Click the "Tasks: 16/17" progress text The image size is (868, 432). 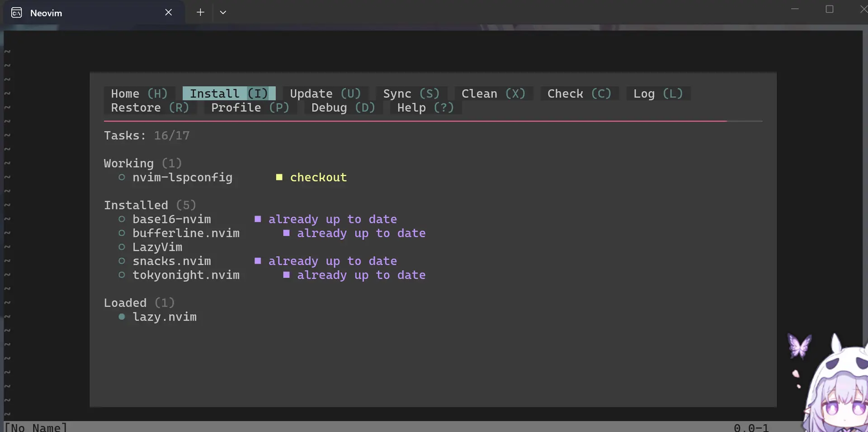click(x=147, y=136)
